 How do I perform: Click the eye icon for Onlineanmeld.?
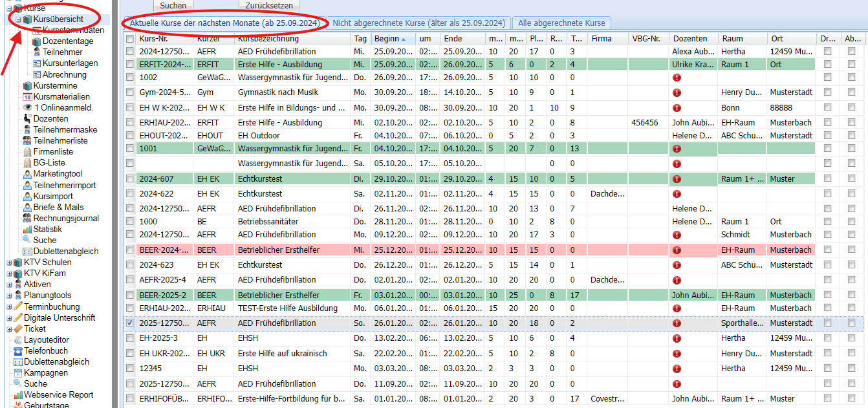pos(27,108)
